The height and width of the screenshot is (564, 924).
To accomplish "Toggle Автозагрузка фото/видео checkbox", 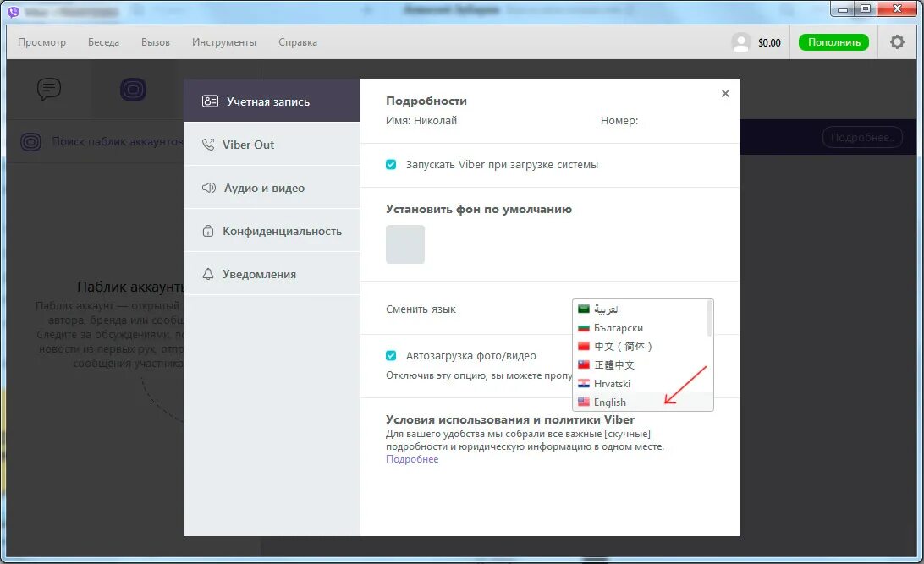I will [x=391, y=355].
